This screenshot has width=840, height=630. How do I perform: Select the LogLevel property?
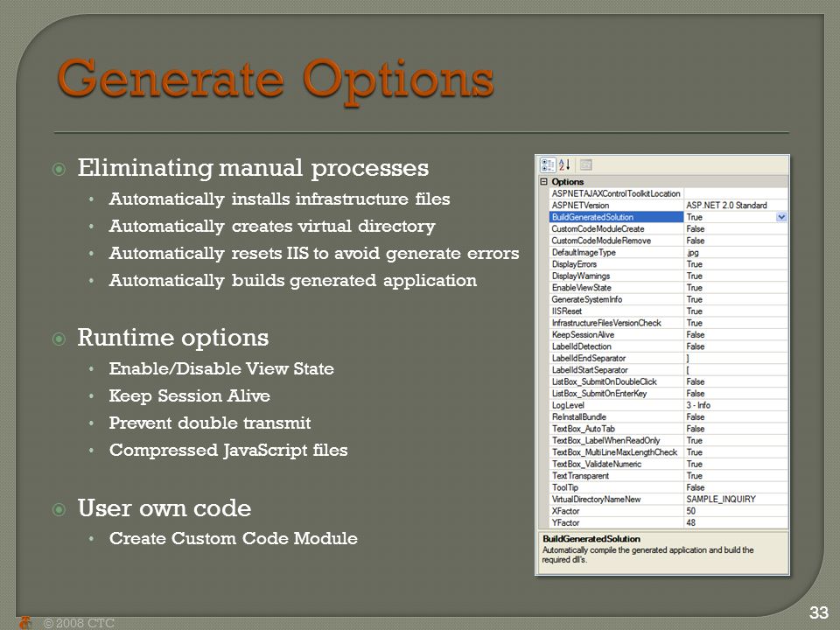point(616,405)
